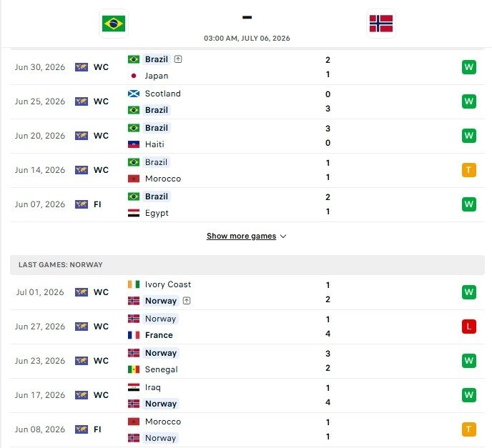This screenshot has height=448, width=492.
Task: Click the Senegal flag icon
Action: click(134, 369)
